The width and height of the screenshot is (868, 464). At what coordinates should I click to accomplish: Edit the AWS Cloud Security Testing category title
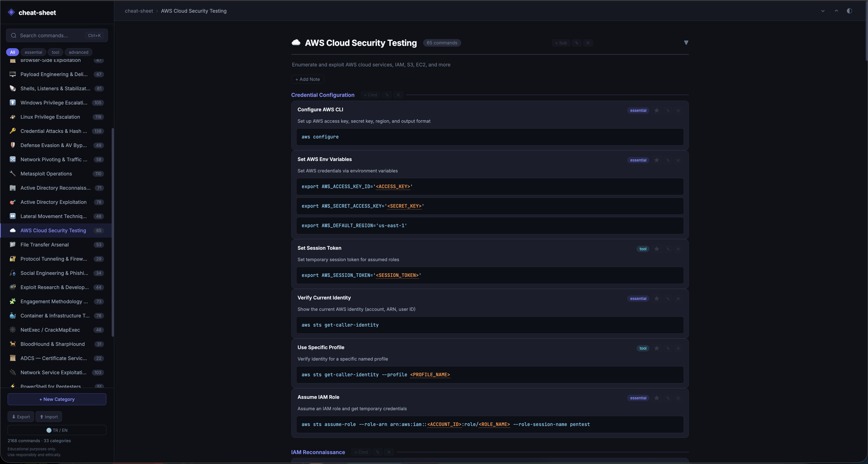[x=577, y=43]
